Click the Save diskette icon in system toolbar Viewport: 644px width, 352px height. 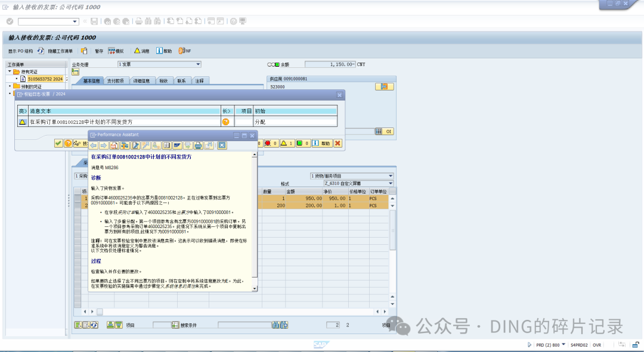pyautogui.click(x=94, y=21)
